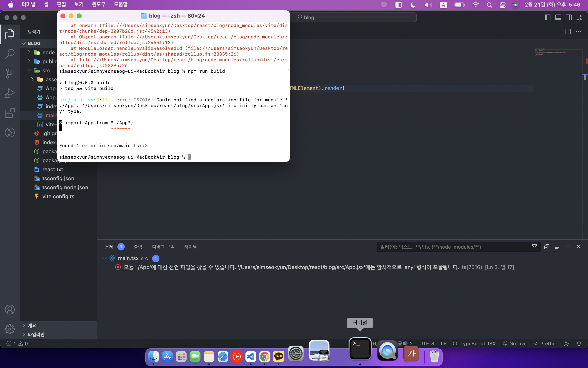
Task: Maximize the bottom panel size
Action: pos(568,247)
